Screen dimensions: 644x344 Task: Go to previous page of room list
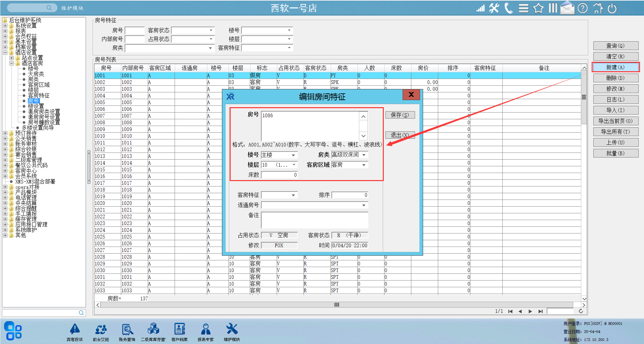pyautogui.click(x=520, y=311)
